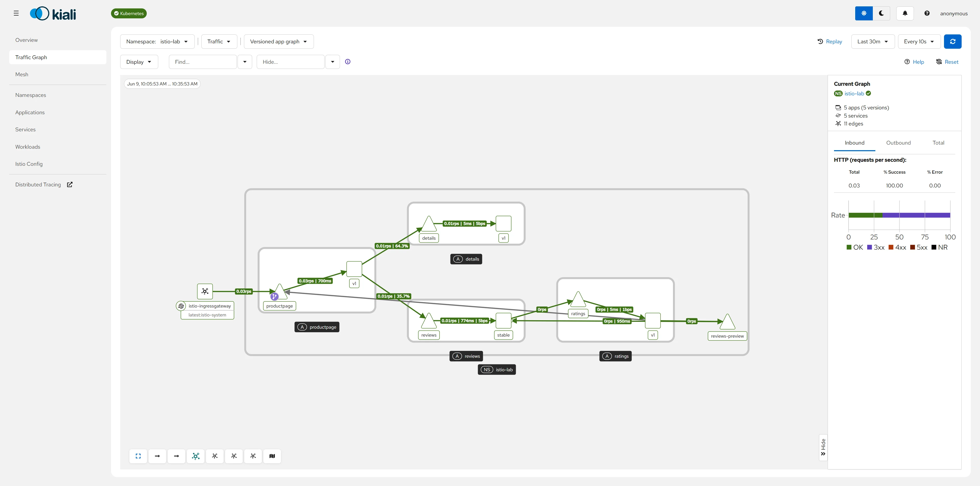Image resolution: width=980 pixels, height=486 pixels.
Task: Open Istio Config in the sidebar
Action: [58, 164]
